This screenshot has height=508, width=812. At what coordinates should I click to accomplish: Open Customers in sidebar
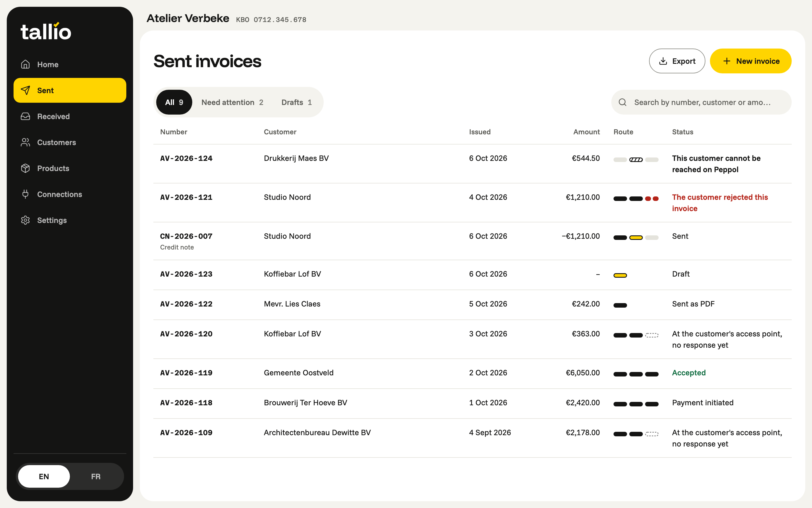[70, 143]
